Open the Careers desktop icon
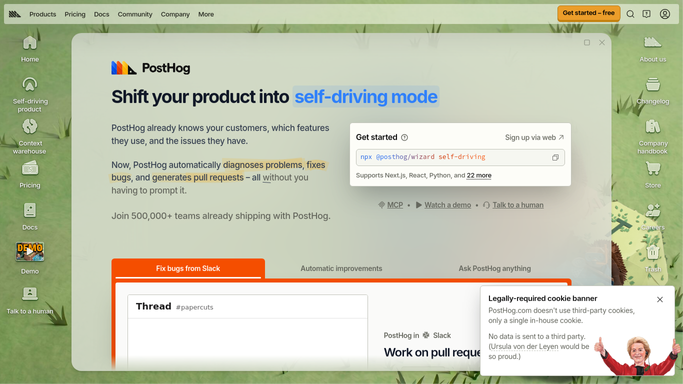This screenshot has height=384, width=683. (653, 216)
